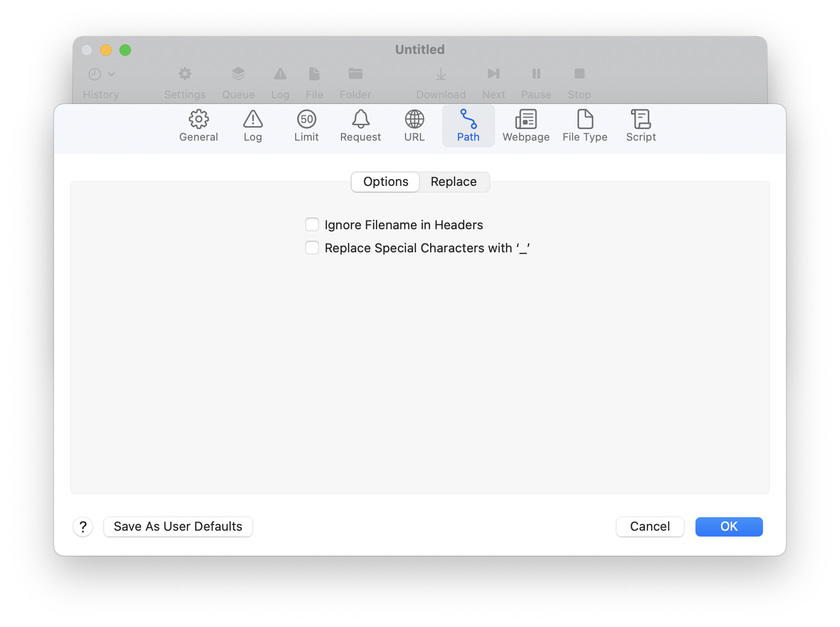
Task: Open the Script settings pane
Action: pos(641,126)
